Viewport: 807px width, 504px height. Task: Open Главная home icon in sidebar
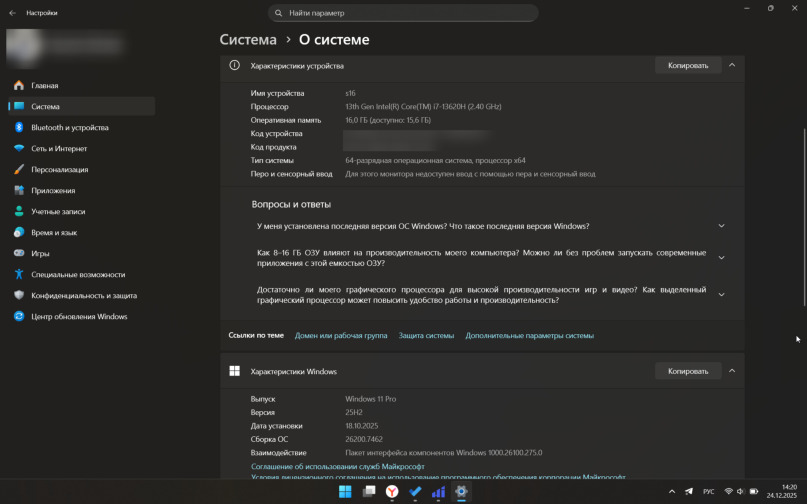pos(19,85)
